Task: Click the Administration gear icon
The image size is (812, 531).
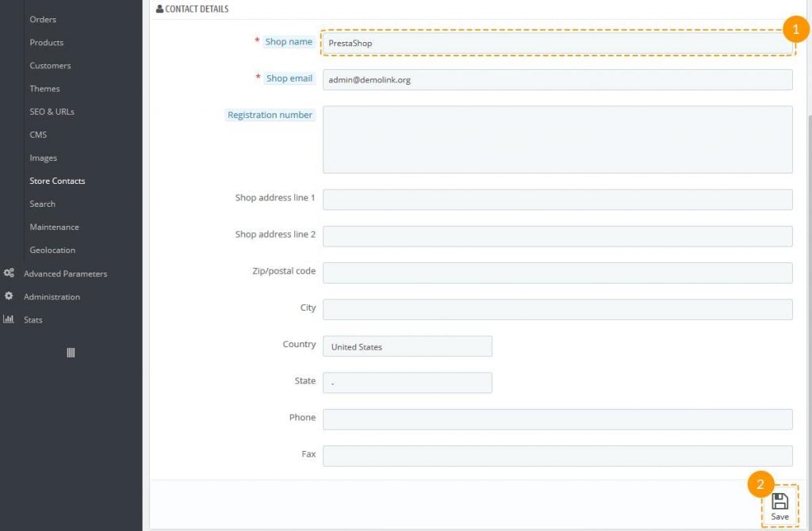Action: point(9,296)
